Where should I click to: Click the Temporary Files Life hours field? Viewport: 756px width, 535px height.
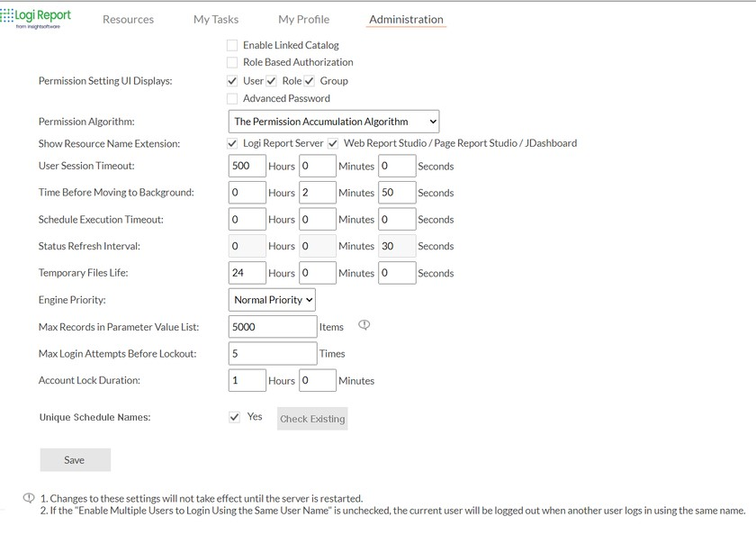247,273
